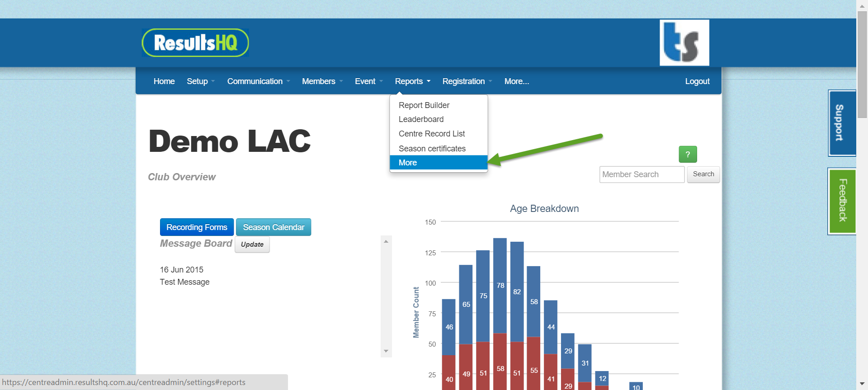Click the Logout link

pyautogui.click(x=697, y=81)
